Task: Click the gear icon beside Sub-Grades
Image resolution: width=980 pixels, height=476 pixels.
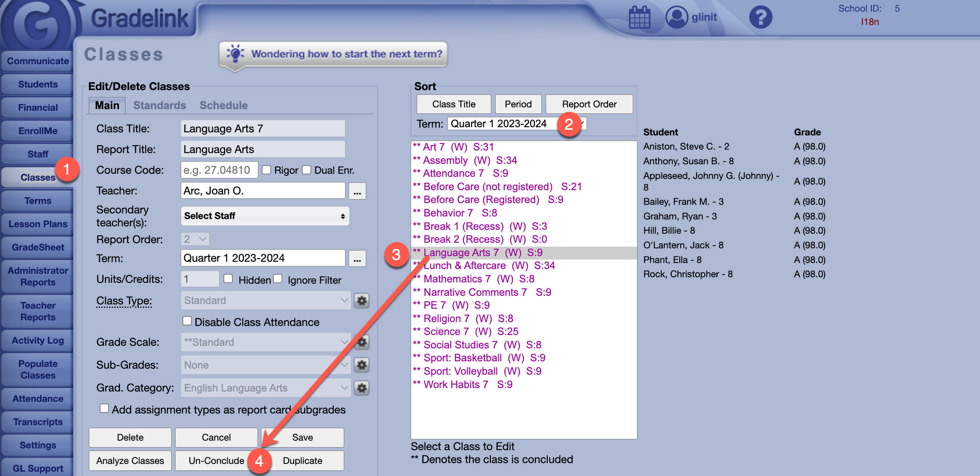Action: coord(361,365)
